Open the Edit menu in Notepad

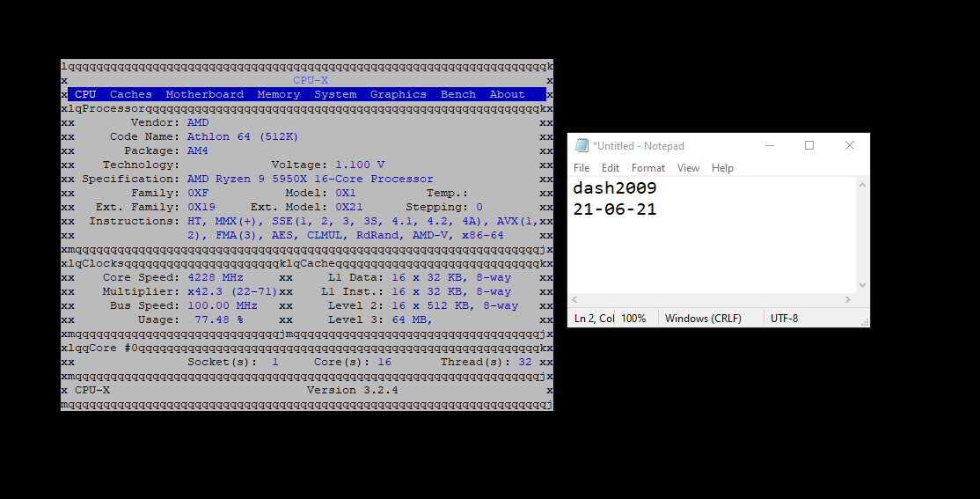coord(611,168)
